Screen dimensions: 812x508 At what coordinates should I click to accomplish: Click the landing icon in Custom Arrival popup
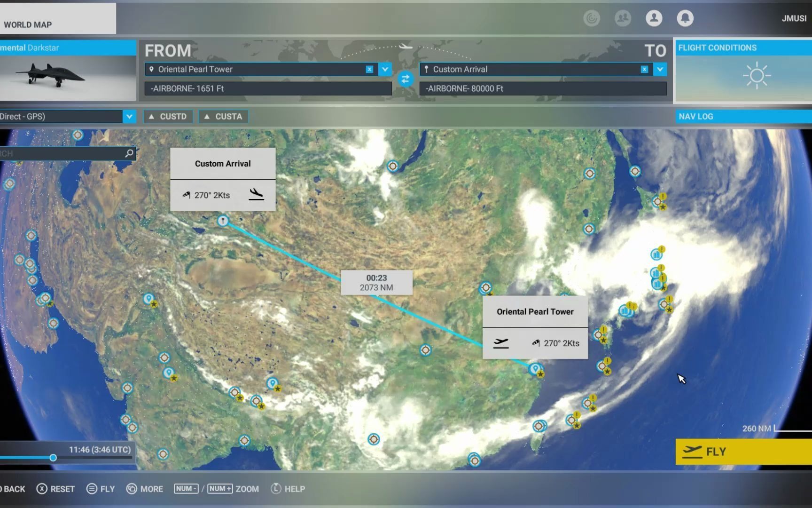(x=256, y=194)
